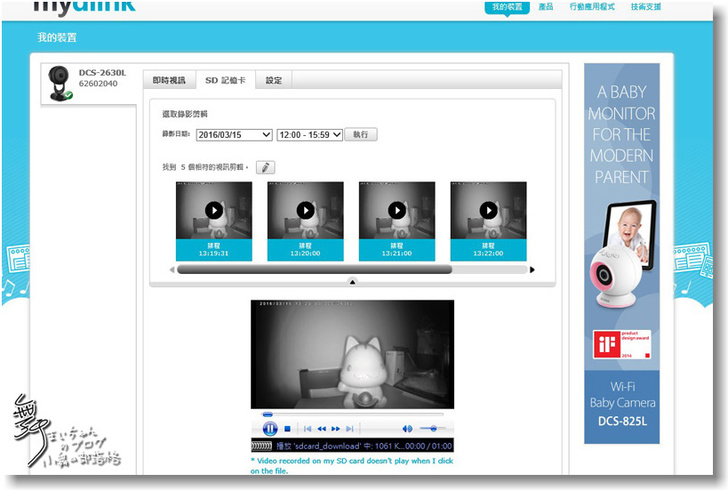728x490 pixels.
Task: Open 技術支援 in top navigation
Action: point(646,7)
